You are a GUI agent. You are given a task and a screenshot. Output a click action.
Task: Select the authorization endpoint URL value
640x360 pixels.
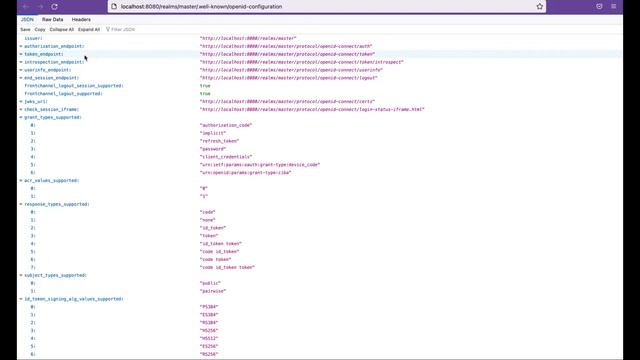pyautogui.click(x=286, y=46)
